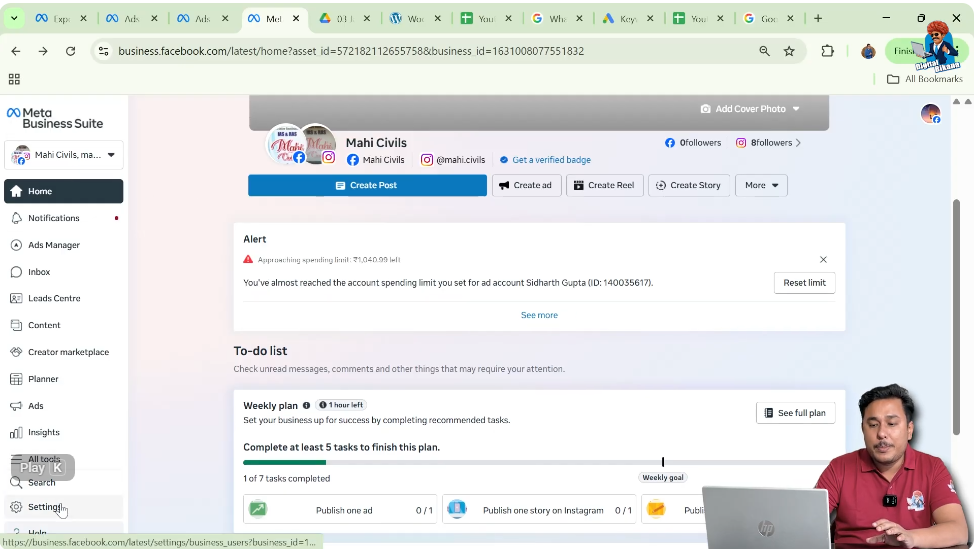
Task: Click the profile avatar at top right
Action: [x=930, y=114]
